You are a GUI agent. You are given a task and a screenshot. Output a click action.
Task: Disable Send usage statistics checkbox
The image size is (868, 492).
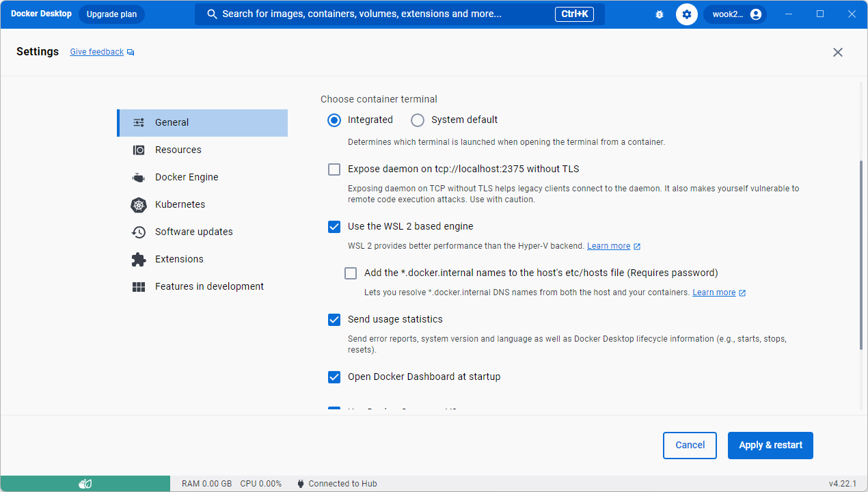coord(334,320)
